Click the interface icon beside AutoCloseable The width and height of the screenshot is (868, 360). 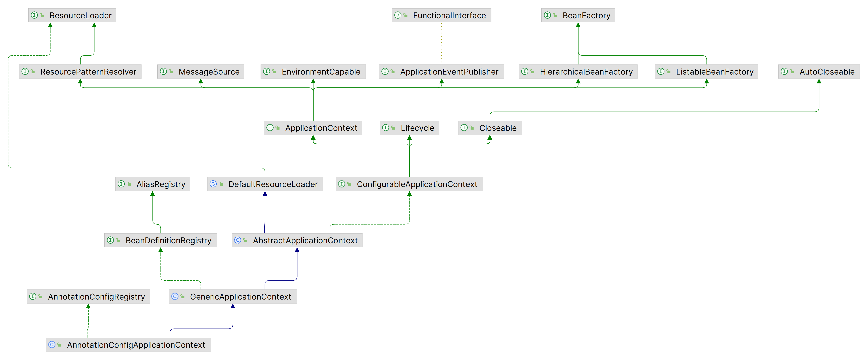(x=784, y=72)
